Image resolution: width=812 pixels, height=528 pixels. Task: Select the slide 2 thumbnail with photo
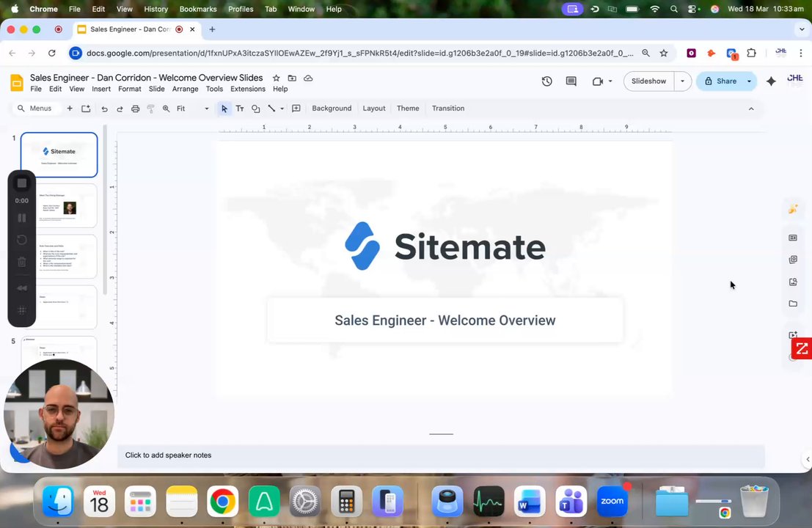(59, 205)
